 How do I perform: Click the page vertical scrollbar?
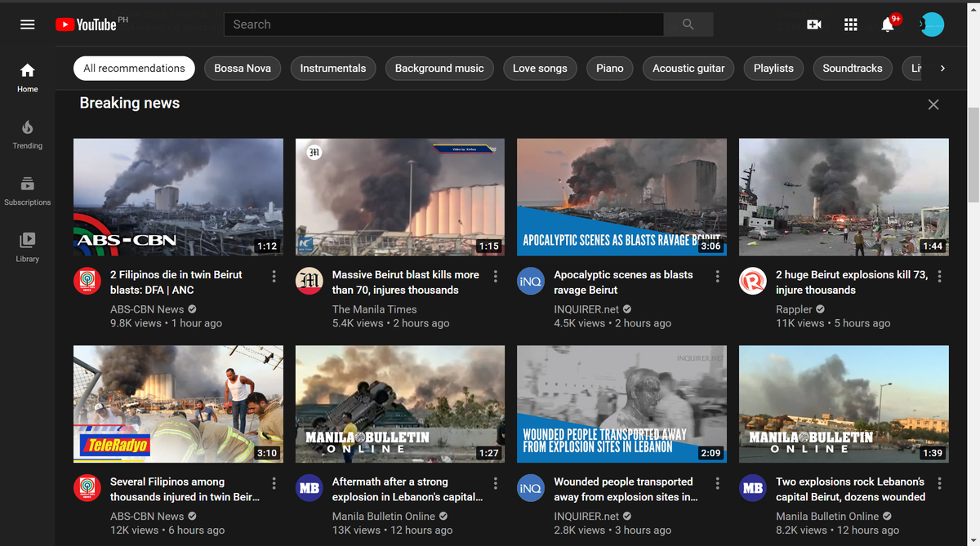[973, 155]
